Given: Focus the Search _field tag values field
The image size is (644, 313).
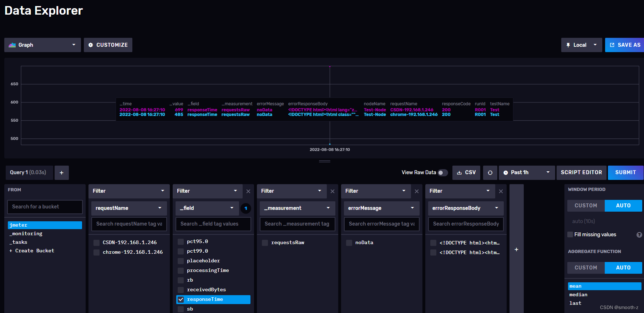Looking at the screenshot, I should coord(213,224).
